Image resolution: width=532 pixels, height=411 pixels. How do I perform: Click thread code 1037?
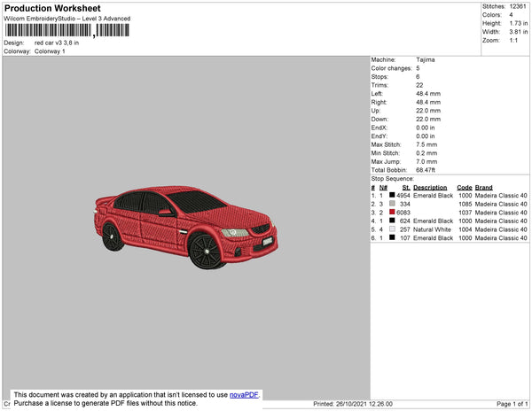click(465, 213)
